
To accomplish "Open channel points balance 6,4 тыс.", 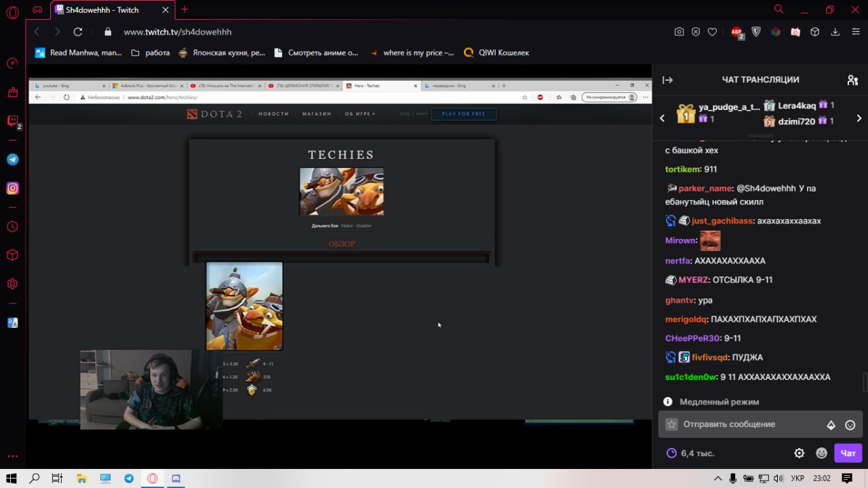I will click(690, 453).
